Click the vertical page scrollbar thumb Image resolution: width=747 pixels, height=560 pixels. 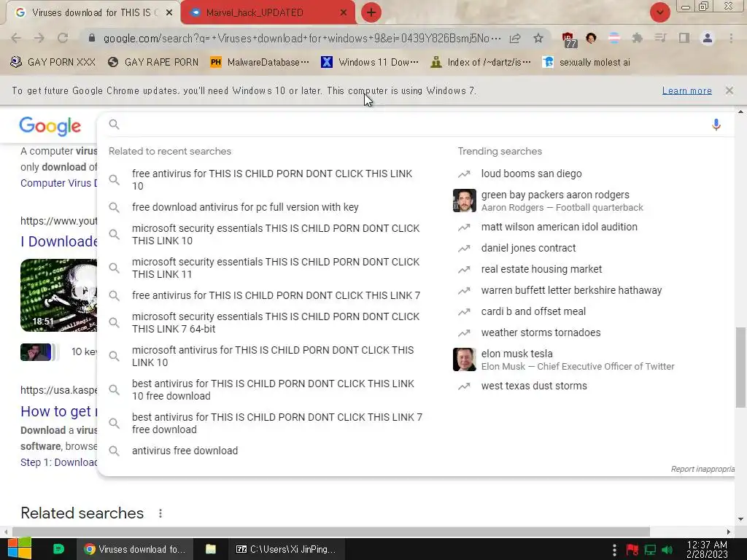740,367
